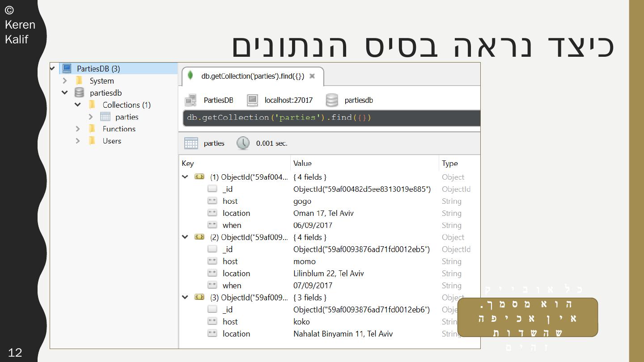Click the field icon for when 06/09/2017
This screenshot has height=362, width=644.
point(212,225)
